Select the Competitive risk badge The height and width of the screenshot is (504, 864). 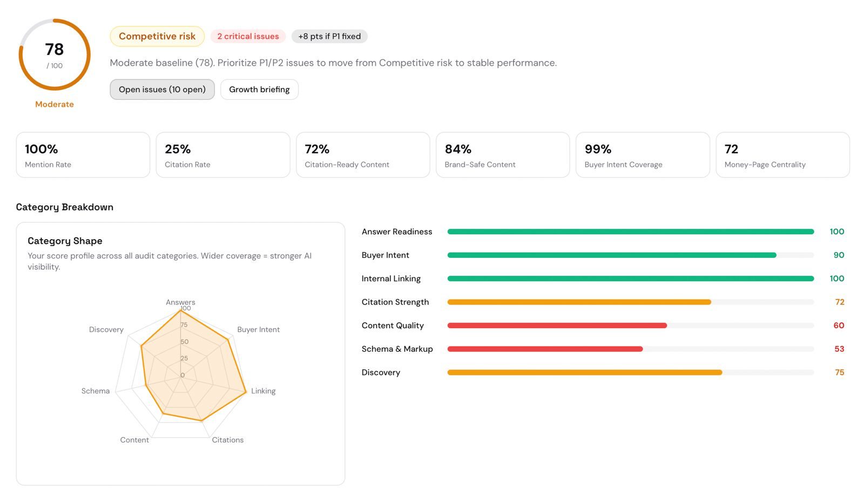tap(157, 36)
